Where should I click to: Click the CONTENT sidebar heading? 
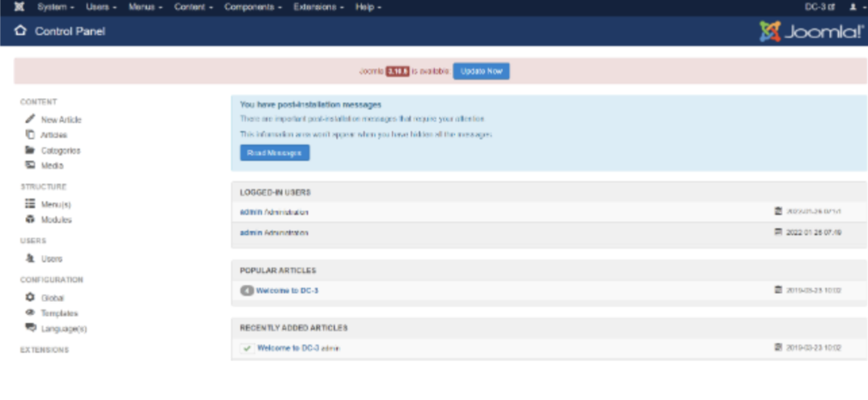coord(39,102)
